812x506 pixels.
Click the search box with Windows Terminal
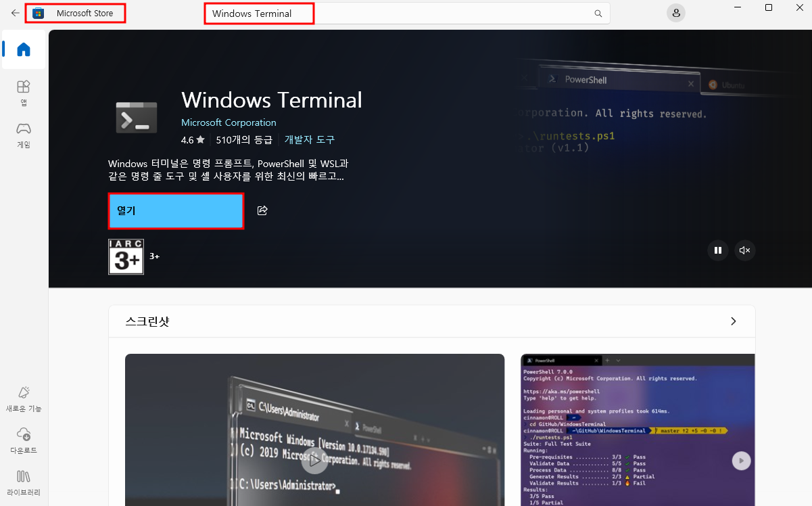tap(407, 14)
